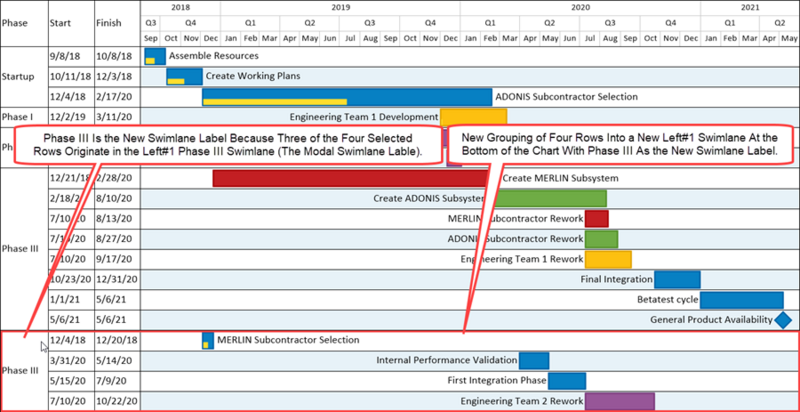Select Phase III swimlane label beside Final Integration rows

pos(20,249)
